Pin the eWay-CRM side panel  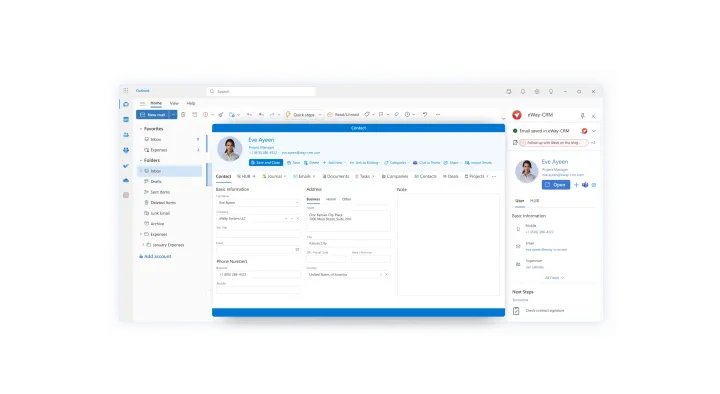(x=582, y=116)
